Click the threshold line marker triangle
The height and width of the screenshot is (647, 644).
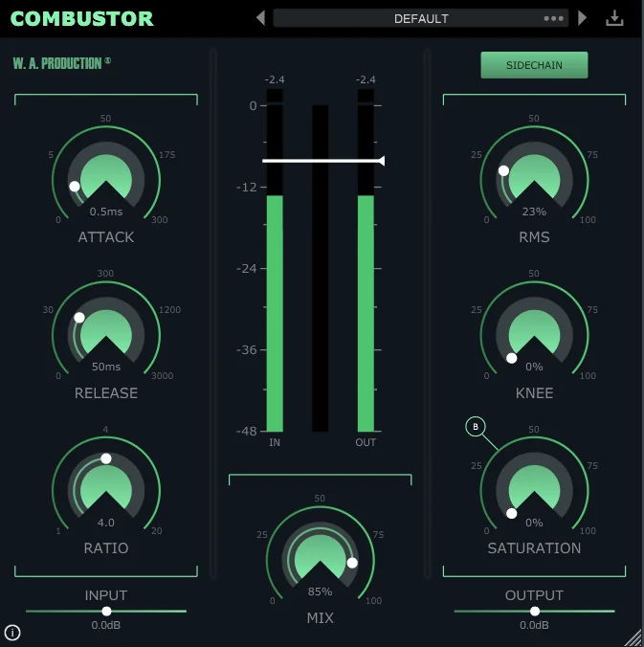[x=381, y=161]
